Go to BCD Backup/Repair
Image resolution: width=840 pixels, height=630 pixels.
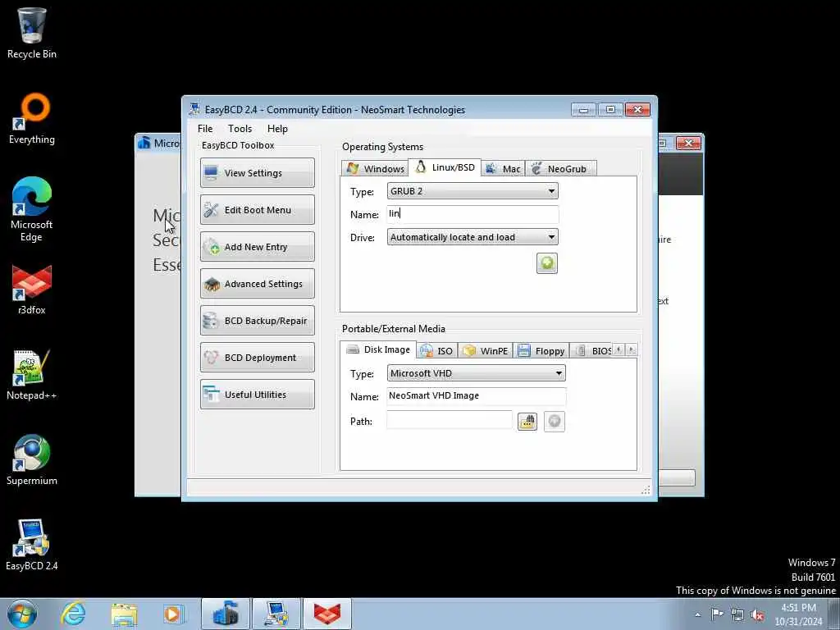pyautogui.click(x=257, y=321)
